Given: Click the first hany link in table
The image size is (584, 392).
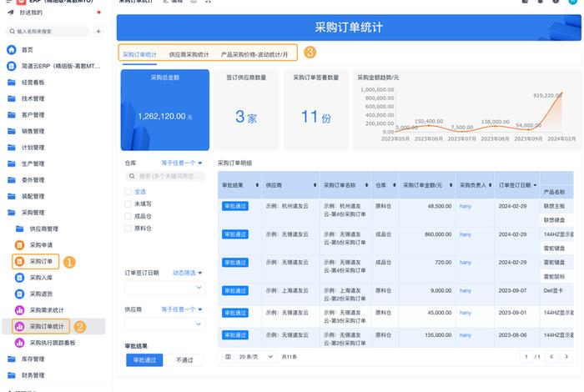Looking at the screenshot, I should (x=466, y=206).
